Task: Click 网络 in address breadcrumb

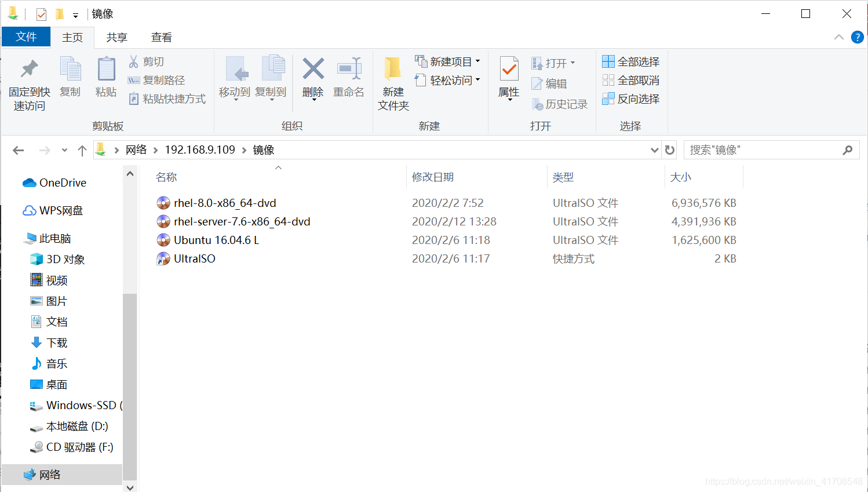Action: [x=136, y=150]
